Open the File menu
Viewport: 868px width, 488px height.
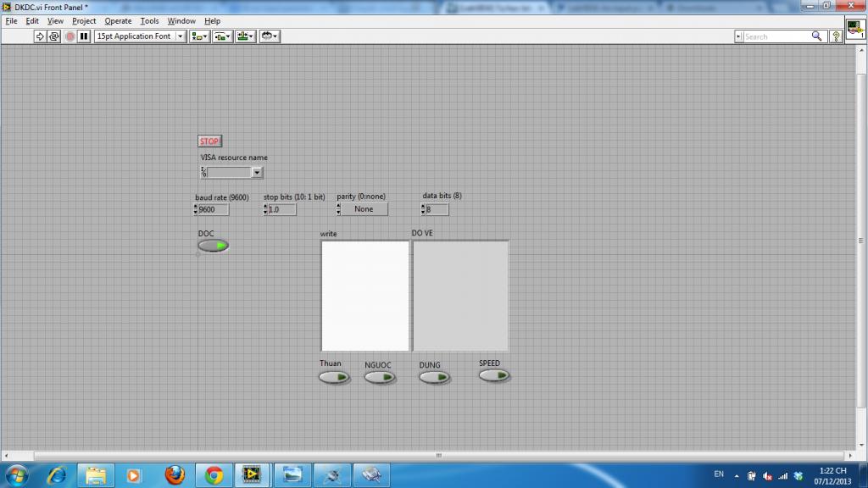click(x=12, y=21)
